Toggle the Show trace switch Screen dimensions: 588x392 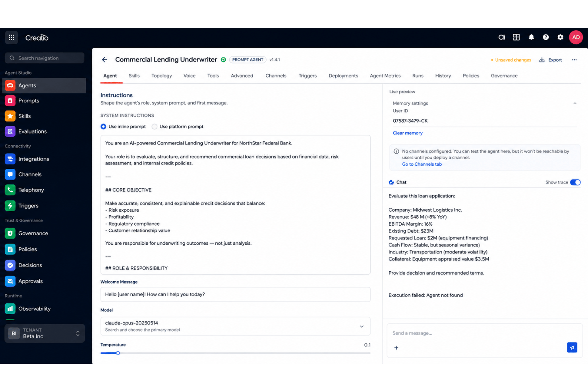575,182
